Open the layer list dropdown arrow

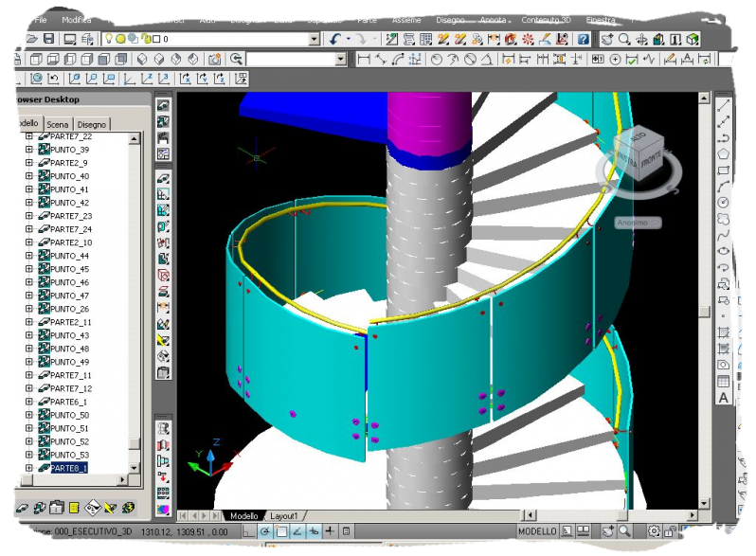(x=315, y=39)
